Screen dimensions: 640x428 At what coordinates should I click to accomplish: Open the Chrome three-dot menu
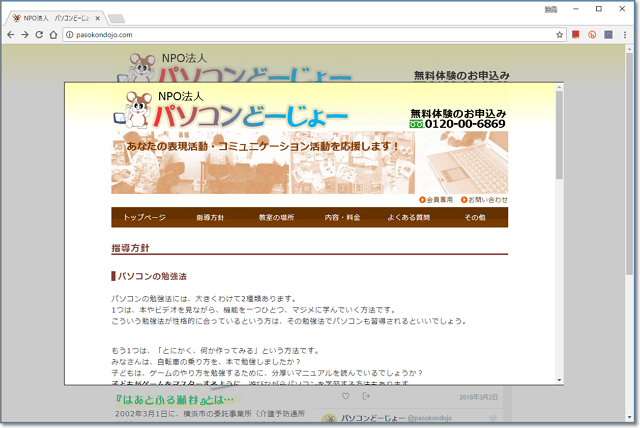pyautogui.click(x=625, y=34)
